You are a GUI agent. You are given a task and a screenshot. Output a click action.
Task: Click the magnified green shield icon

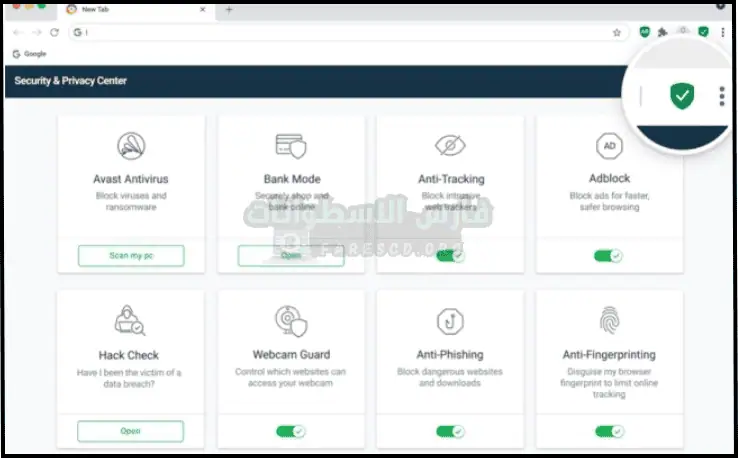tap(682, 96)
